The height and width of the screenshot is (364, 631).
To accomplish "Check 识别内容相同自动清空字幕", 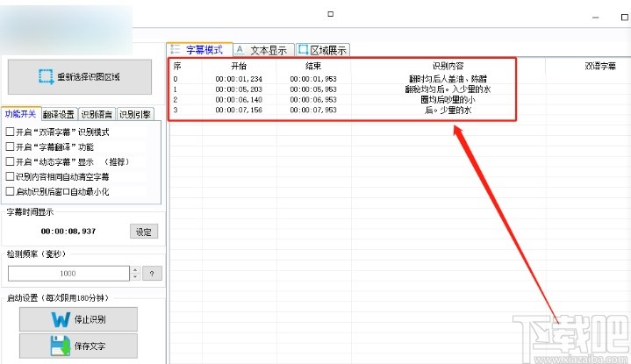I will coord(10,176).
